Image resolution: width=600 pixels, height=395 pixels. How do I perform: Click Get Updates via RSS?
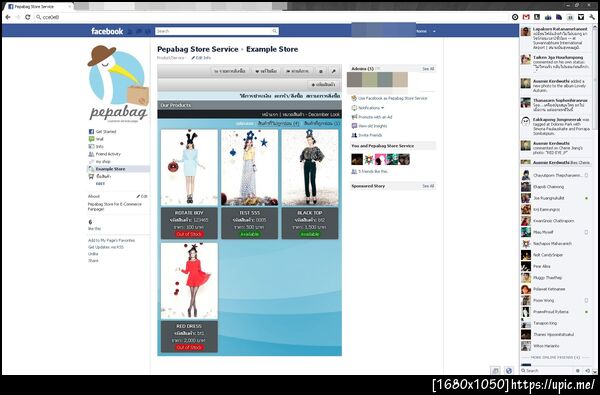pos(106,247)
